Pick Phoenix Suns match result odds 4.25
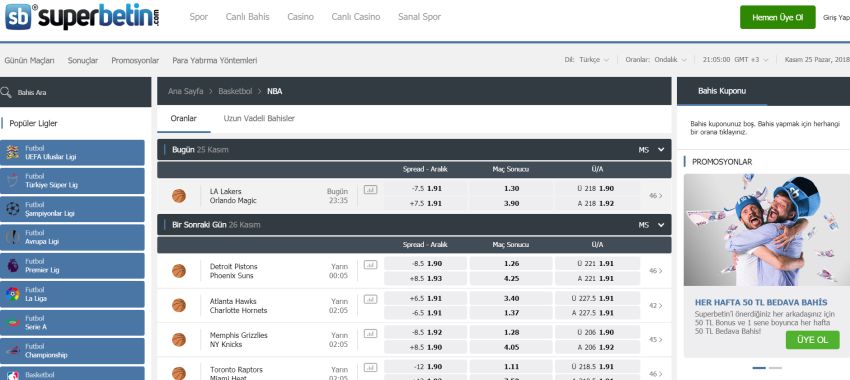The width and height of the screenshot is (850, 380). (511, 278)
